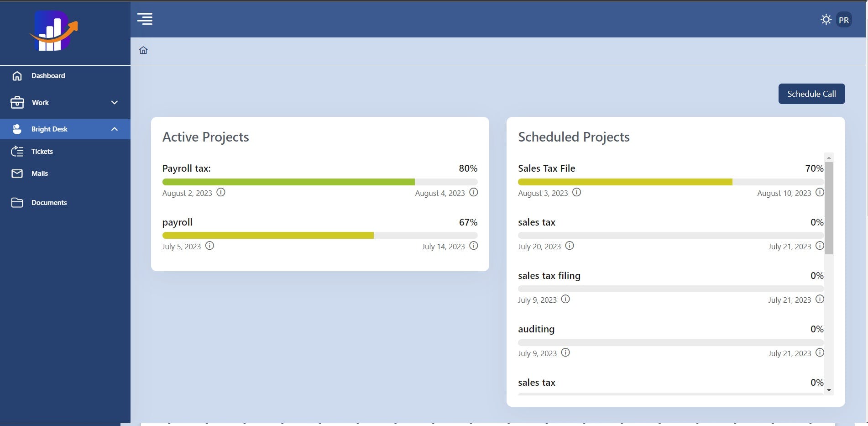Click info icon beside August 4, 2023
The height and width of the screenshot is (426, 868).
(474, 192)
